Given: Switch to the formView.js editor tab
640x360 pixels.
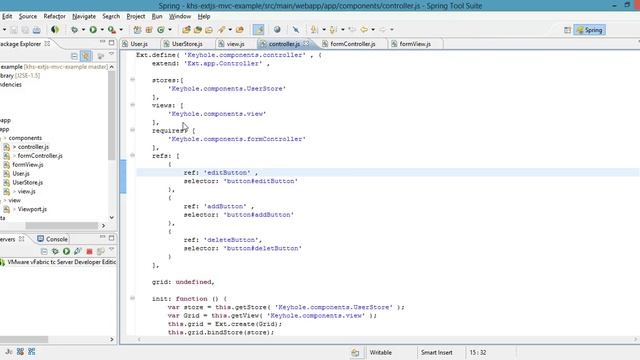Looking at the screenshot, I should point(415,44).
